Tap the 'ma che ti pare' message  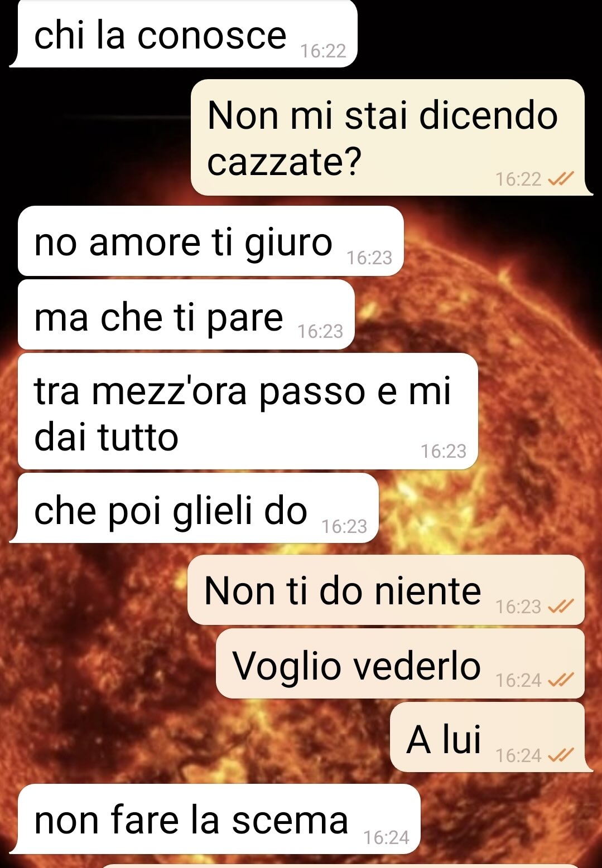186,315
